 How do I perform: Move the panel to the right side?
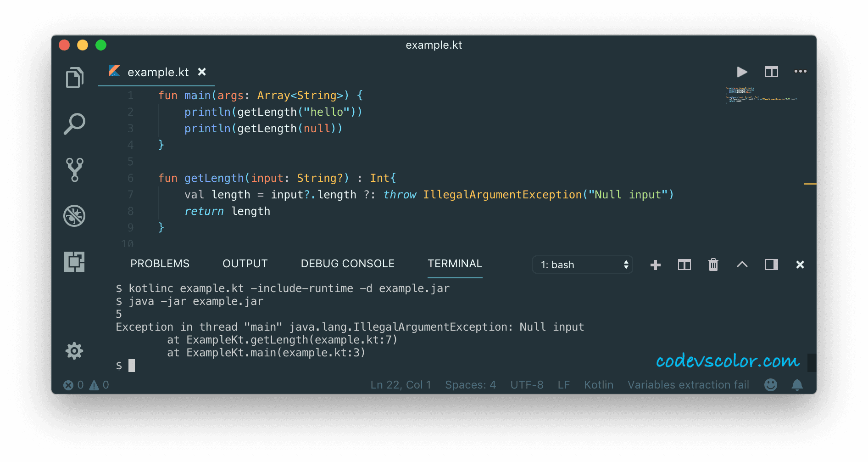pos(772,265)
